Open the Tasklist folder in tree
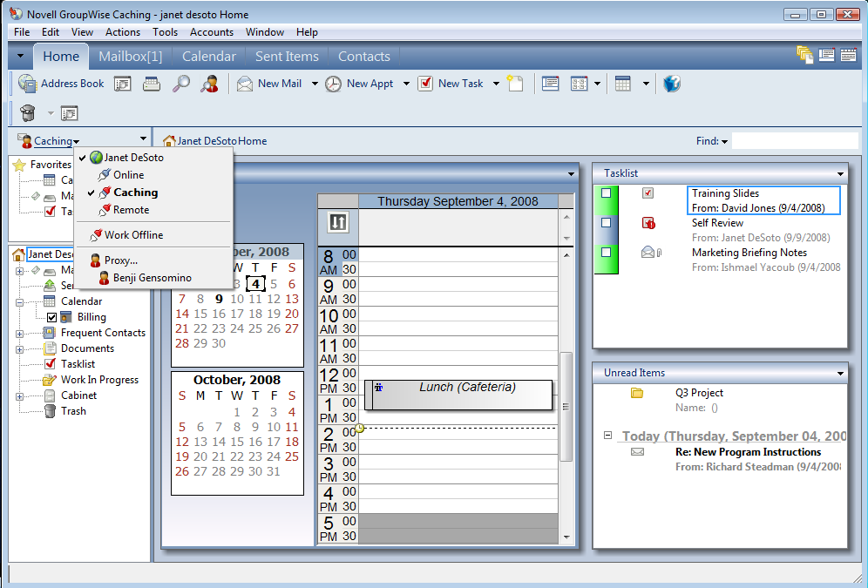868x588 pixels. tap(78, 364)
